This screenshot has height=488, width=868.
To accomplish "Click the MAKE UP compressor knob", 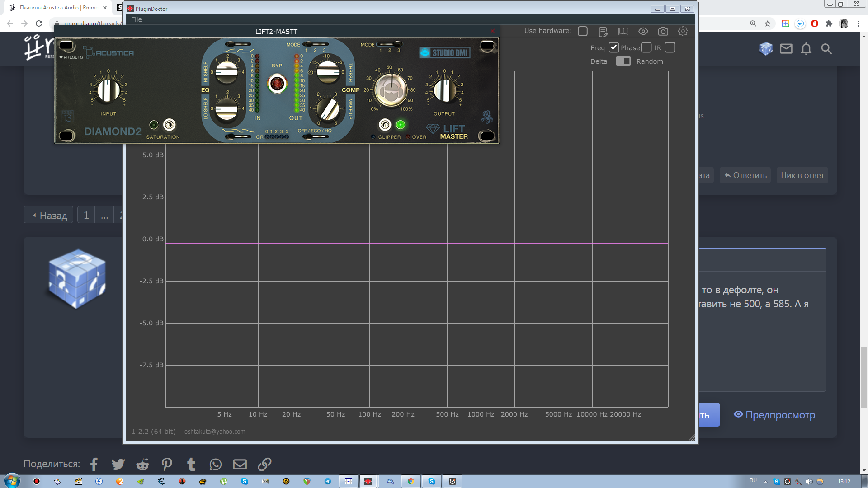I will 327,109.
